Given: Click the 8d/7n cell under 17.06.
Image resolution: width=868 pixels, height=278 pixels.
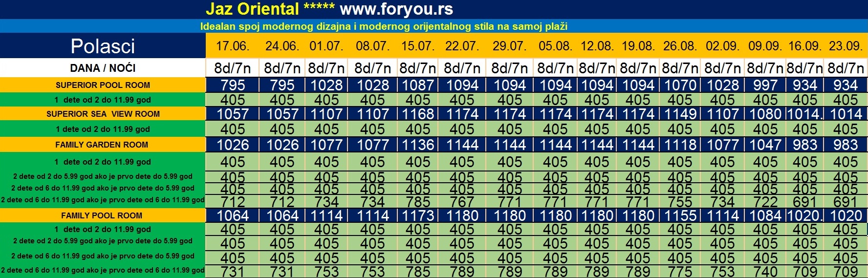Looking at the screenshot, I should (x=233, y=68).
